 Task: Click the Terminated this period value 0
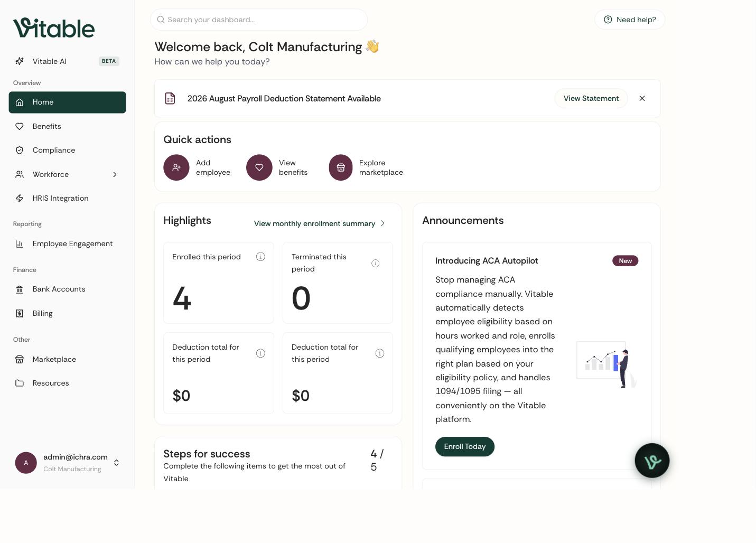301,298
